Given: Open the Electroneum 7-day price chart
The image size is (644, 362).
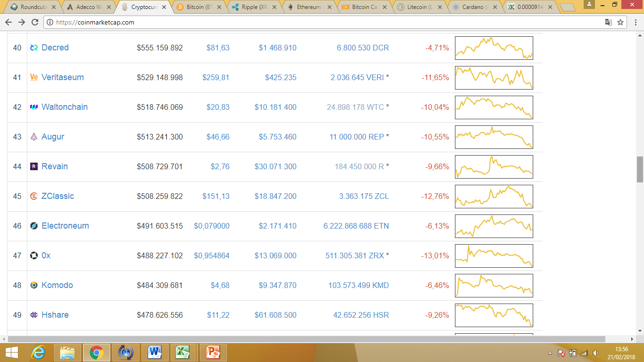Looking at the screenshot, I should [x=494, y=226].
